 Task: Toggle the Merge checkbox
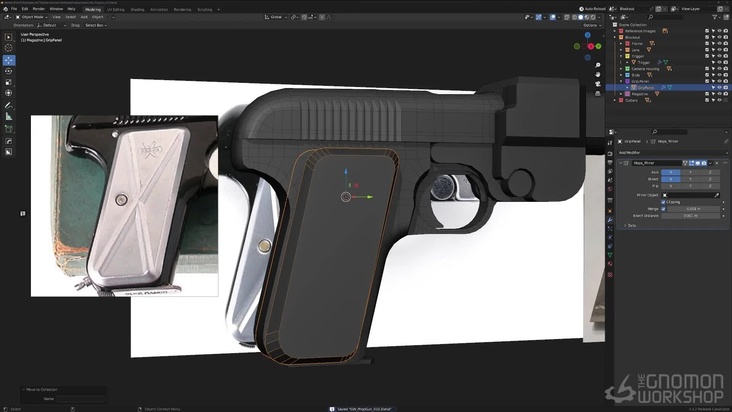coord(663,209)
